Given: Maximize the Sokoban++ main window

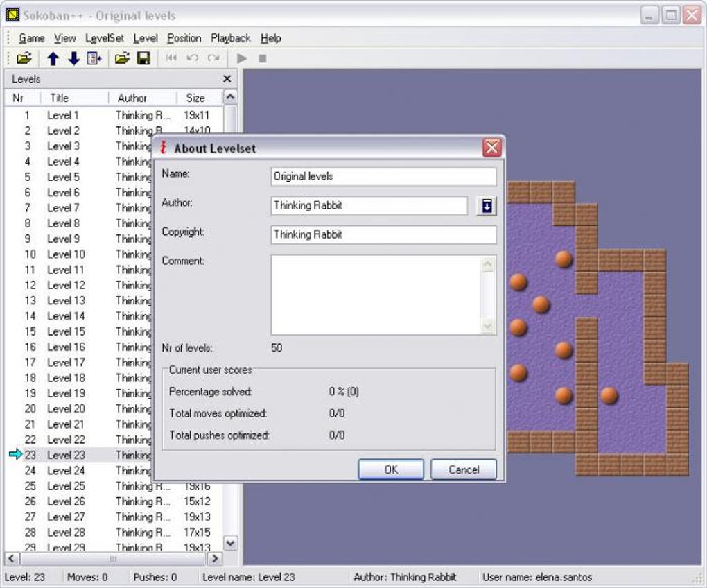Looking at the screenshot, I should [x=670, y=16].
